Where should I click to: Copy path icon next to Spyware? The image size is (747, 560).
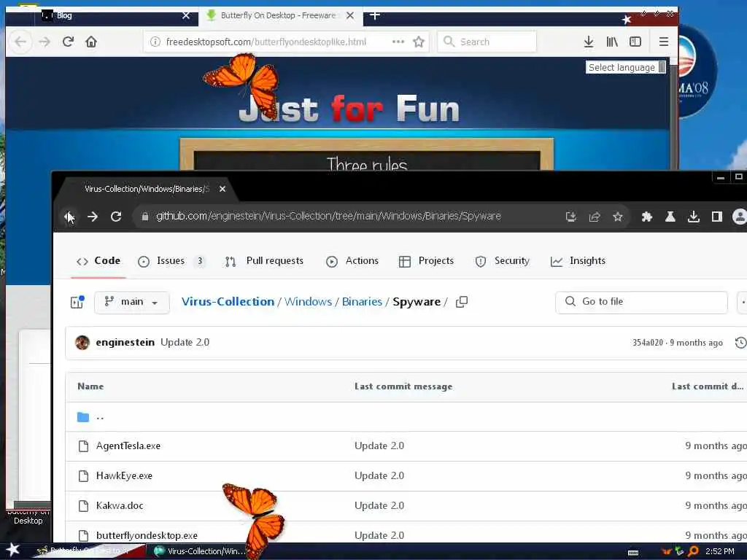pyautogui.click(x=462, y=302)
